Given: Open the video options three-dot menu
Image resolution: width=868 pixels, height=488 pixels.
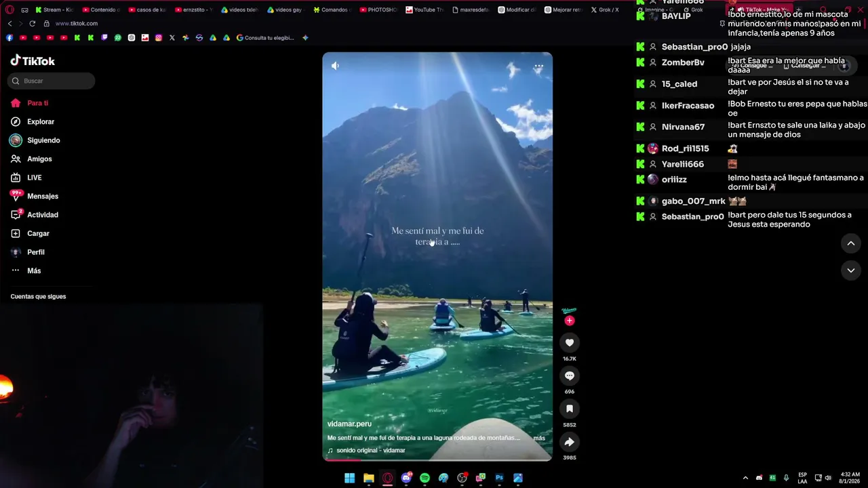Looking at the screenshot, I should (538, 67).
